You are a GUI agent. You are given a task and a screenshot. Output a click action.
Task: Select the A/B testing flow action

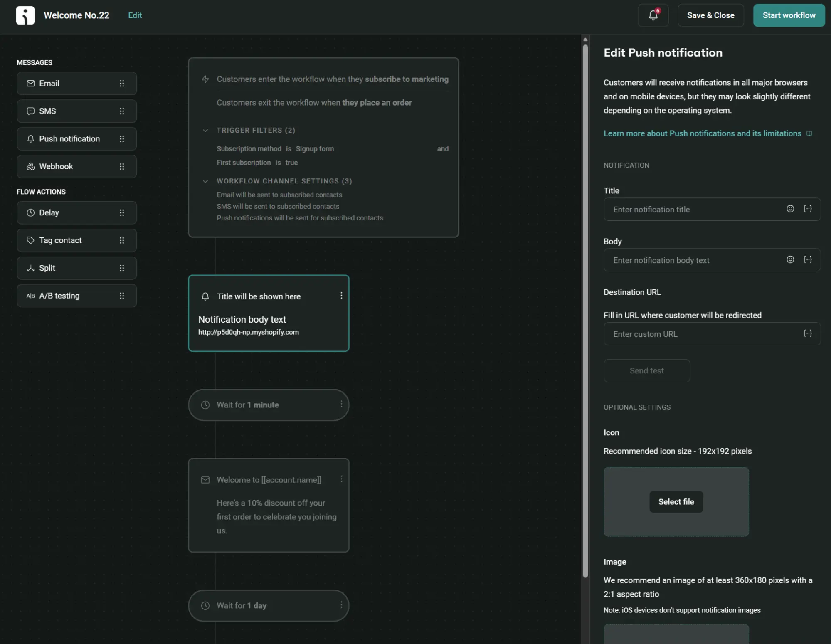77,296
